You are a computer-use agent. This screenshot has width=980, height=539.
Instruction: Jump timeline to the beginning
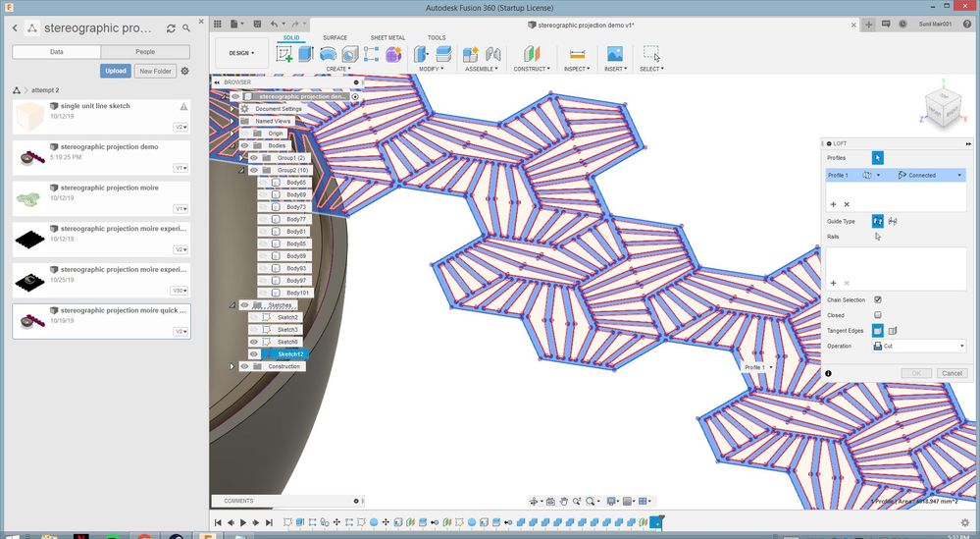click(218, 522)
